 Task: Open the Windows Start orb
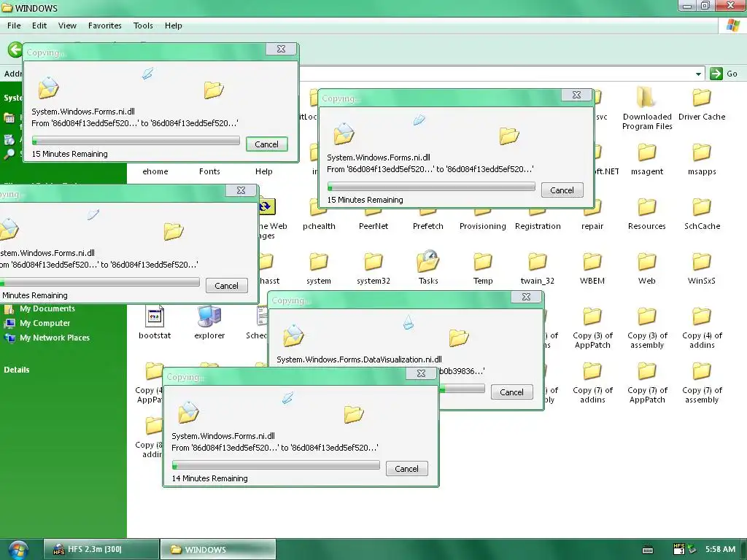pos(18,550)
